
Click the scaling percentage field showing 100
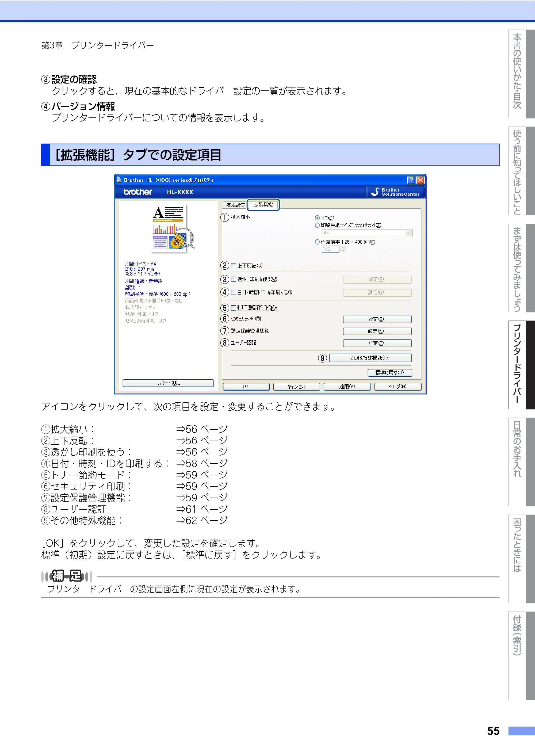point(330,249)
